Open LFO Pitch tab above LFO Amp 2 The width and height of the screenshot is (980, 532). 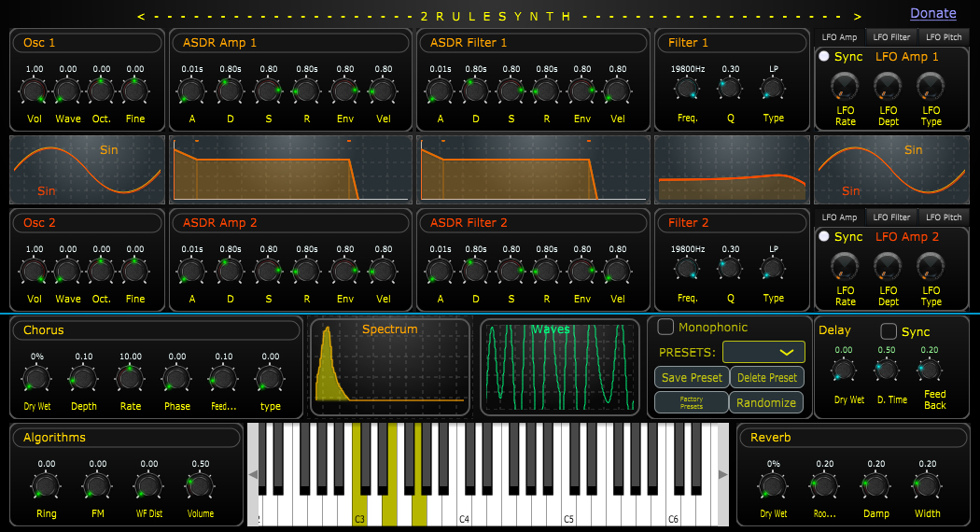coord(945,217)
